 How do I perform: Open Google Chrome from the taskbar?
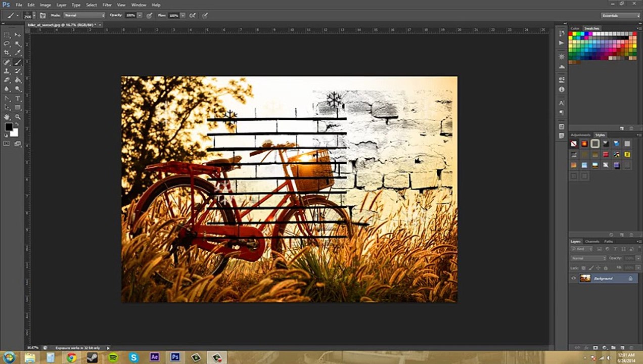[x=71, y=357]
